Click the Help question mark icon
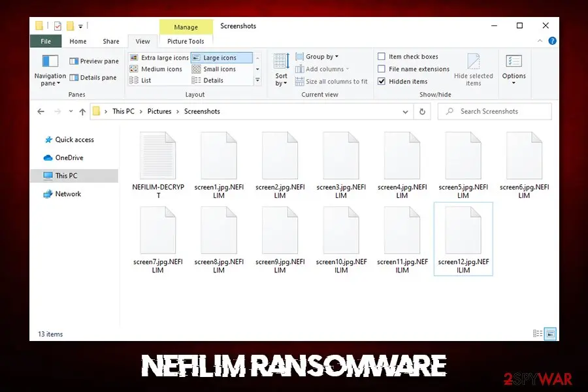This screenshot has height=392, width=588. pos(552,41)
